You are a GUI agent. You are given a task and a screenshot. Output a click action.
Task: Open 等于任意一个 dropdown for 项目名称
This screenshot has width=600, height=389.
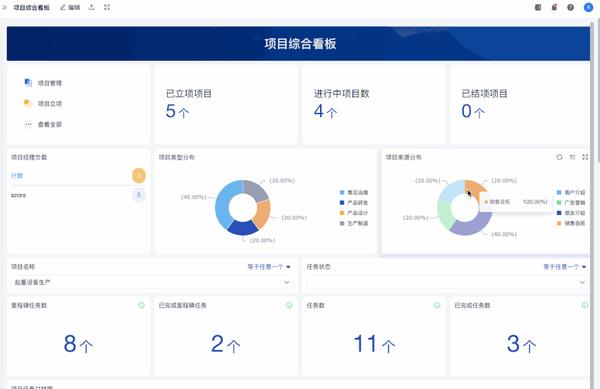(x=269, y=267)
